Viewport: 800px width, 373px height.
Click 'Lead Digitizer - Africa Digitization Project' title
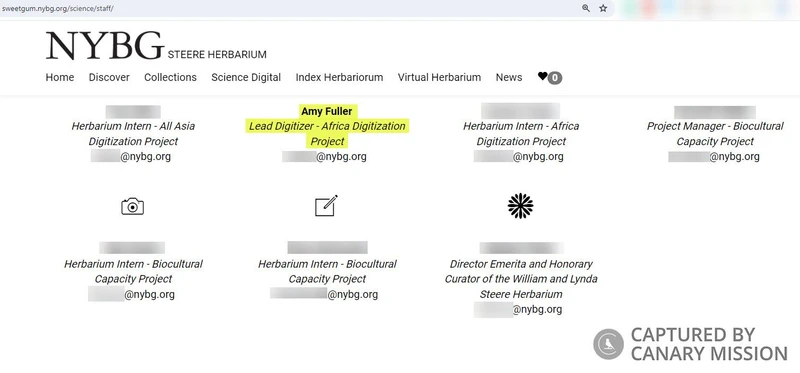point(327,134)
